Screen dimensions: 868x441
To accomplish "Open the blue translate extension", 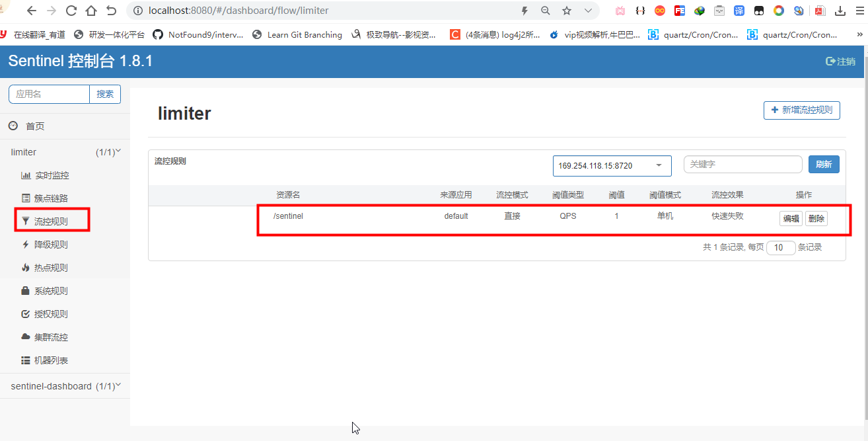I will click(x=739, y=11).
